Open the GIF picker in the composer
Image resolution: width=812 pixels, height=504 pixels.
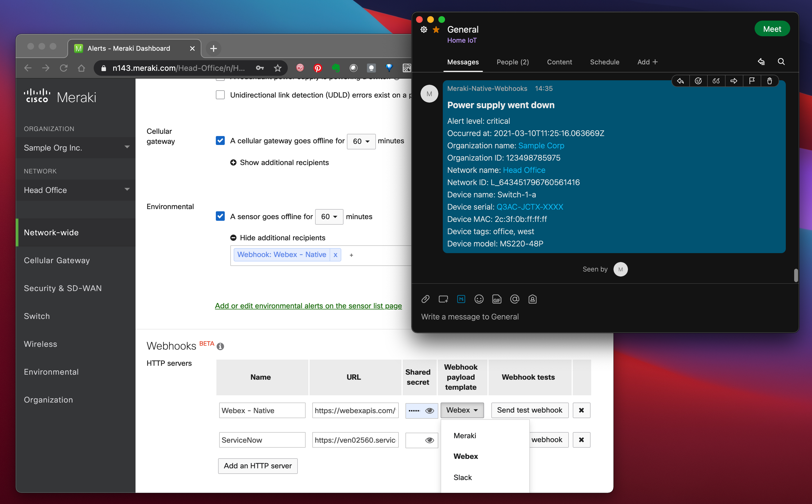tap(497, 299)
